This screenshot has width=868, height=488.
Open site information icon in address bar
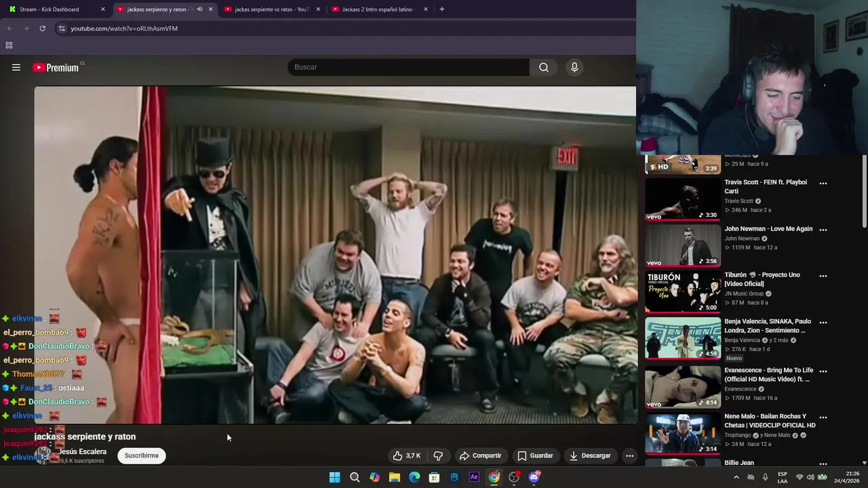pos(62,28)
